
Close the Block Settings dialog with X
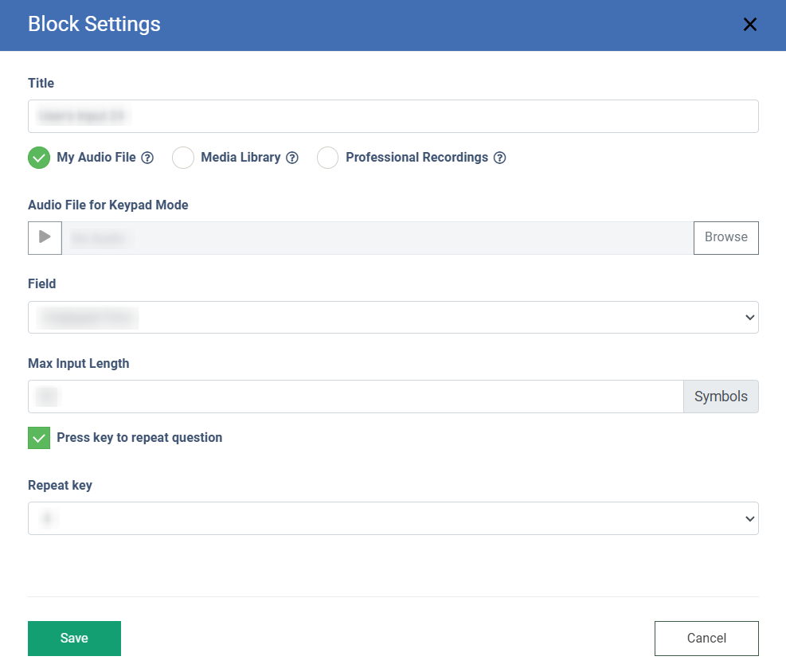(749, 25)
